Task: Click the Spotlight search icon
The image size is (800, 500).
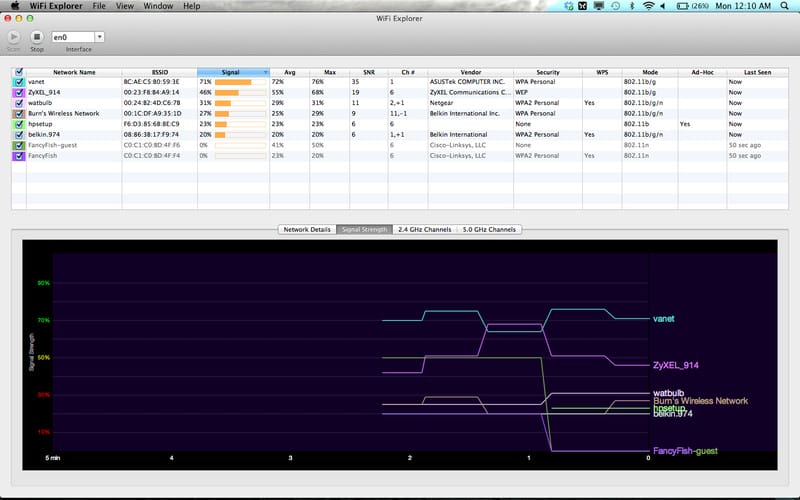Action: point(785,6)
